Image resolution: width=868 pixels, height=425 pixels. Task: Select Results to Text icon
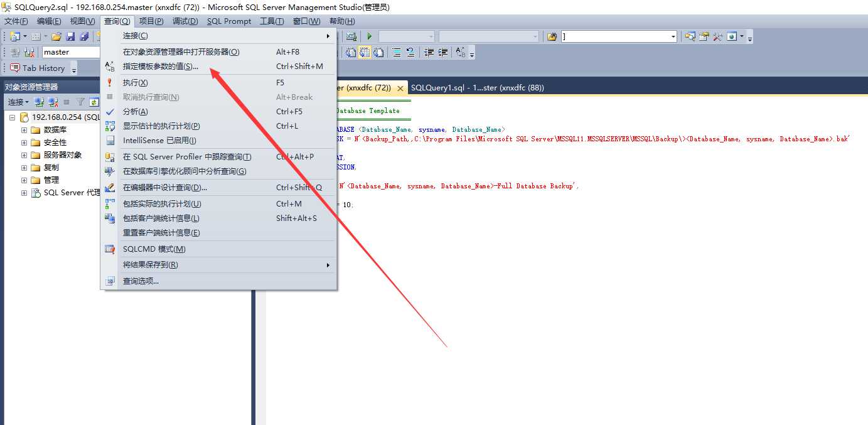click(x=350, y=52)
